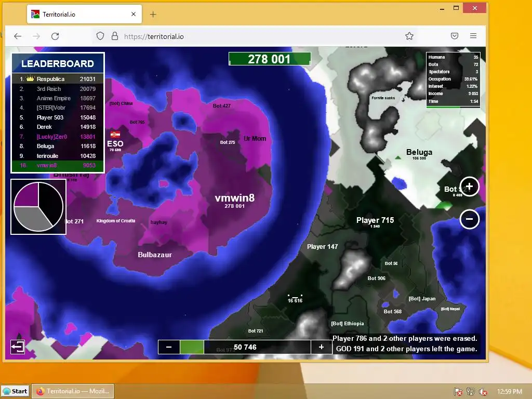Click ESO territory with flag

click(115, 143)
